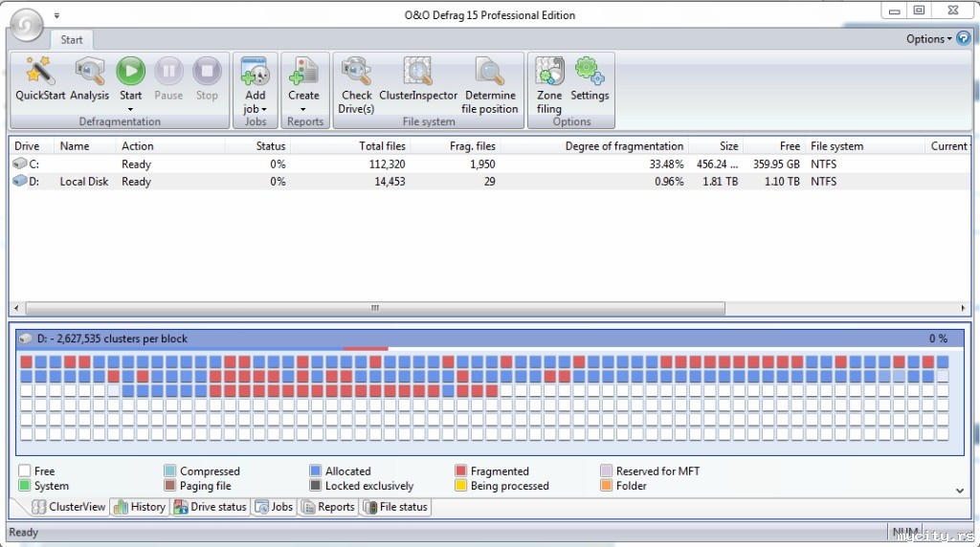The width and height of the screenshot is (980, 547).
Task: Click the 1.81 TB size cell
Action: pyautogui.click(x=720, y=182)
